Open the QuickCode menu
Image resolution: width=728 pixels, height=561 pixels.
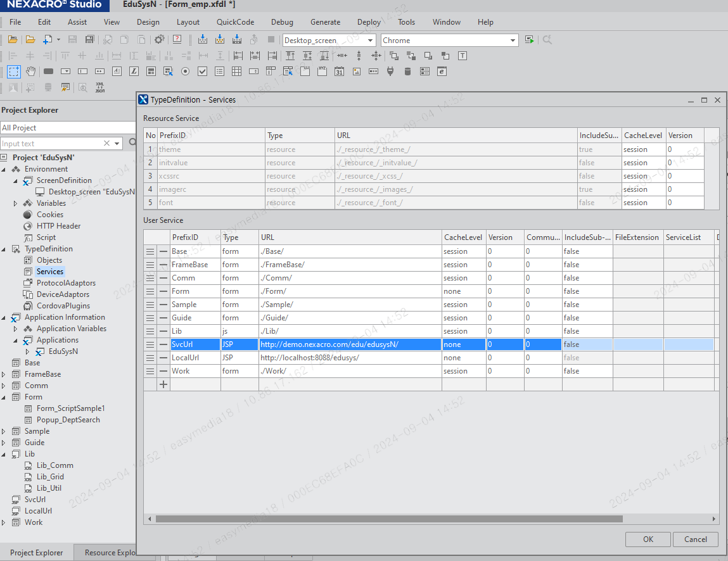click(x=235, y=22)
